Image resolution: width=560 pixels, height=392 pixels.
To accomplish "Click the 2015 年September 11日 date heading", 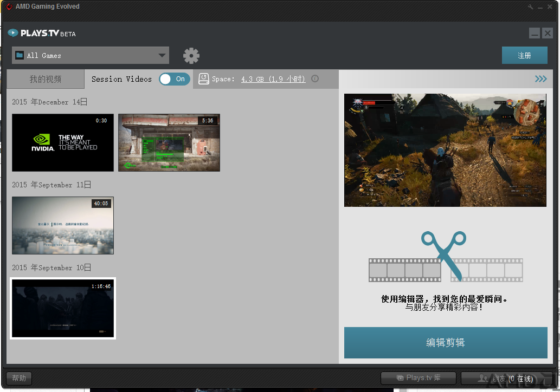I will [x=52, y=185].
